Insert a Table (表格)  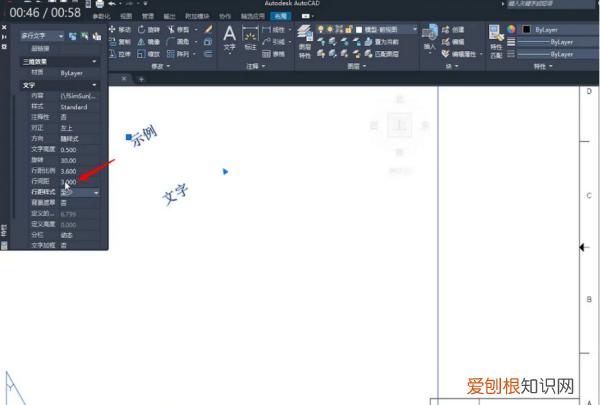point(274,54)
